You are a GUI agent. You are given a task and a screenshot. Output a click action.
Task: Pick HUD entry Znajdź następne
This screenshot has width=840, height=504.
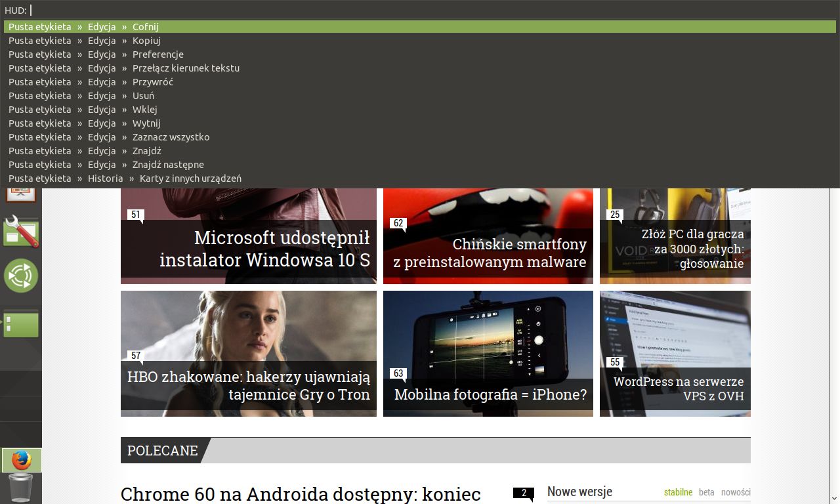click(420, 165)
